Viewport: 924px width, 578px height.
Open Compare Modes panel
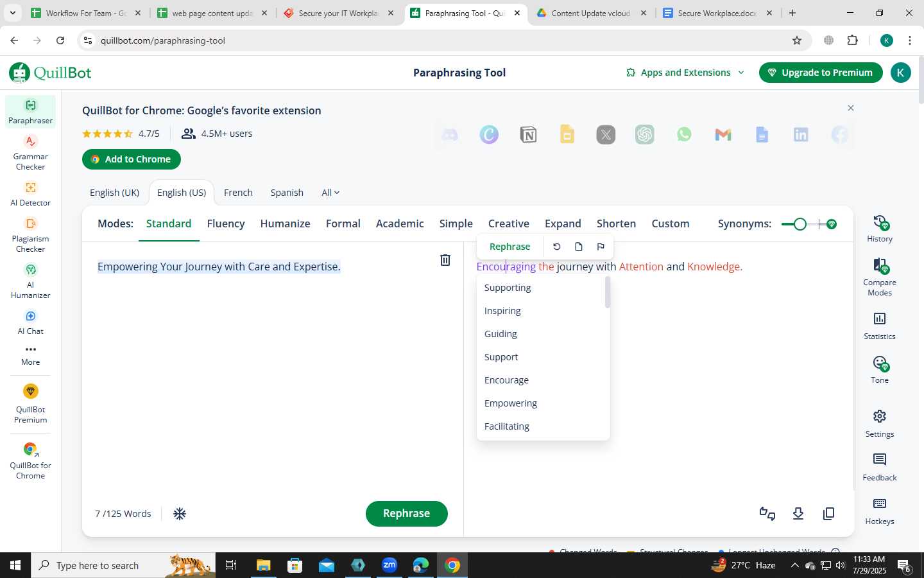tap(880, 277)
